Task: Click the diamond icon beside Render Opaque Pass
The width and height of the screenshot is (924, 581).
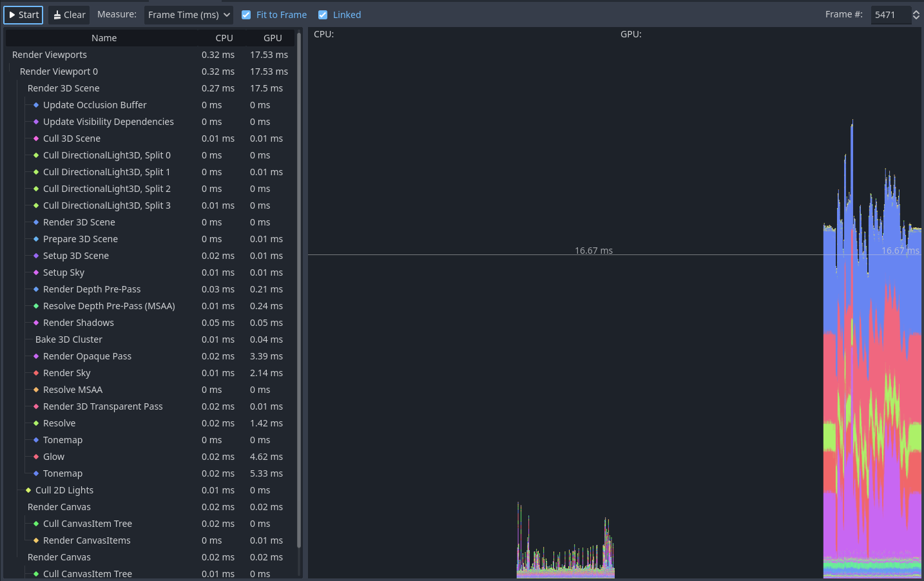Action: pyautogui.click(x=35, y=356)
